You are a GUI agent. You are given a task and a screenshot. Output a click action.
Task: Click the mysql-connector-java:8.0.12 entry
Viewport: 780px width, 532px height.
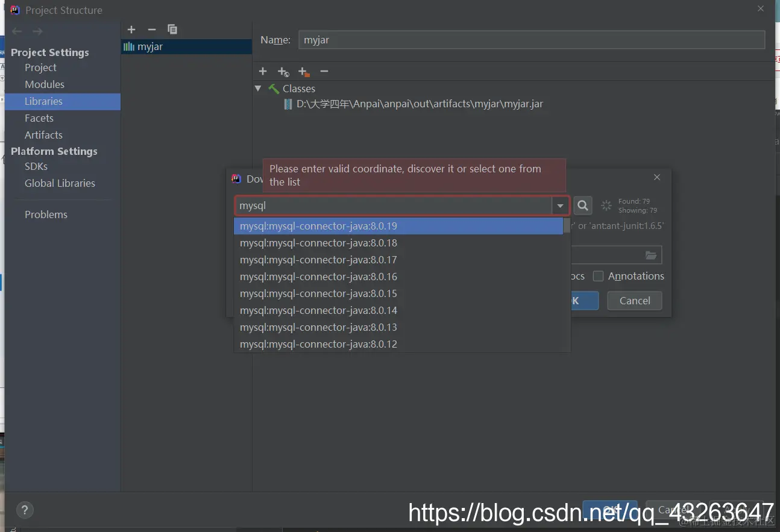[398, 344]
